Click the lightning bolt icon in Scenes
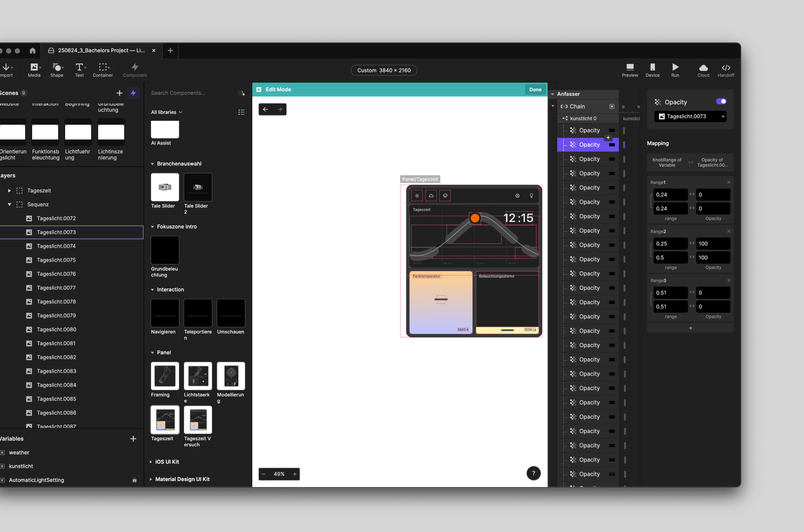This screenshot has width=804, height=532. coord(133,93)
